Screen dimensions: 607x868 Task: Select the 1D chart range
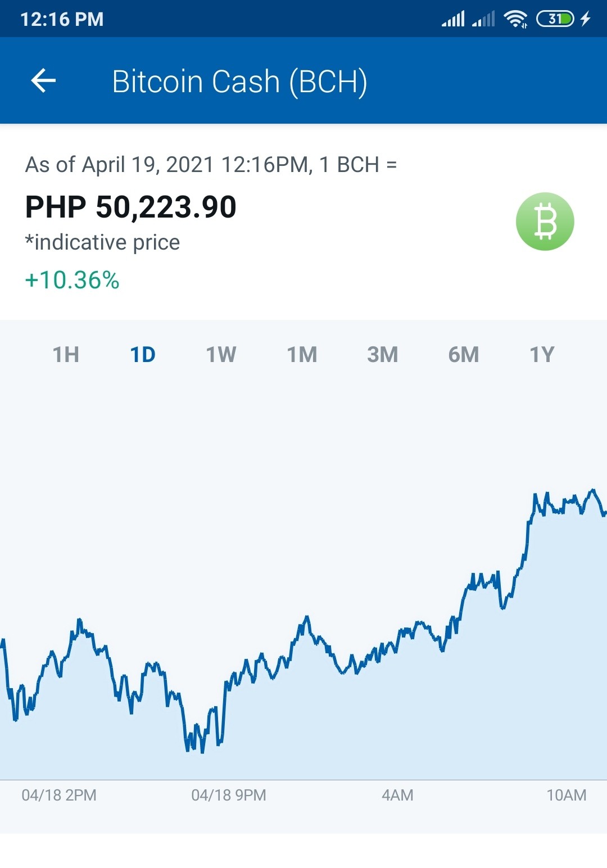(x=143, y=355)
